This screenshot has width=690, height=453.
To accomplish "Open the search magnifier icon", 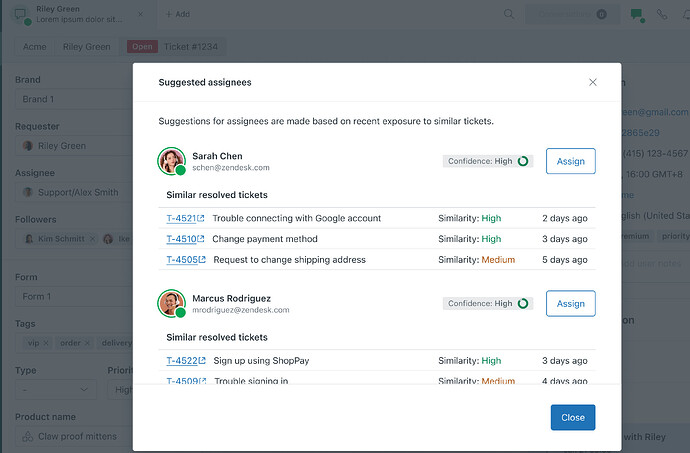I will coord(509,14).
